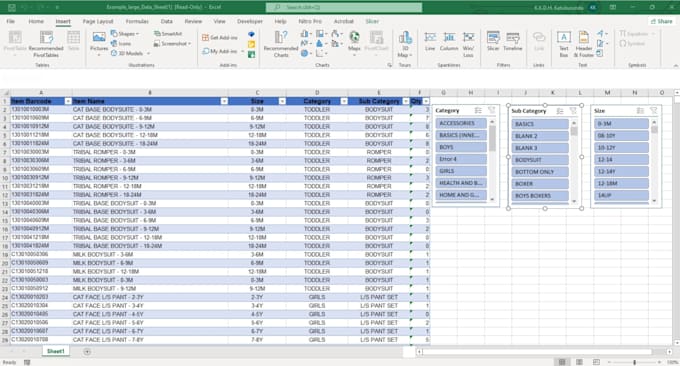Open the Screenshot dropdown

point(172,43)
